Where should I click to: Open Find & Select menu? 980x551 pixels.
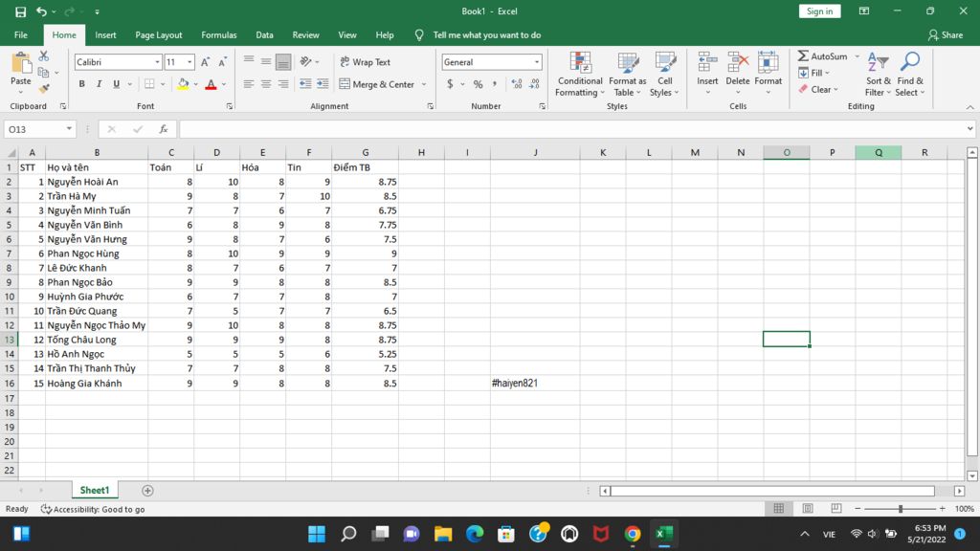pos(910,75)
